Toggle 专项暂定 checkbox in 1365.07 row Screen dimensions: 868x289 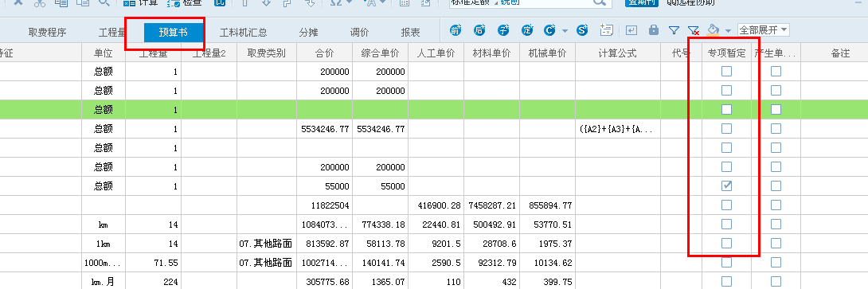[x=726, y=281]
